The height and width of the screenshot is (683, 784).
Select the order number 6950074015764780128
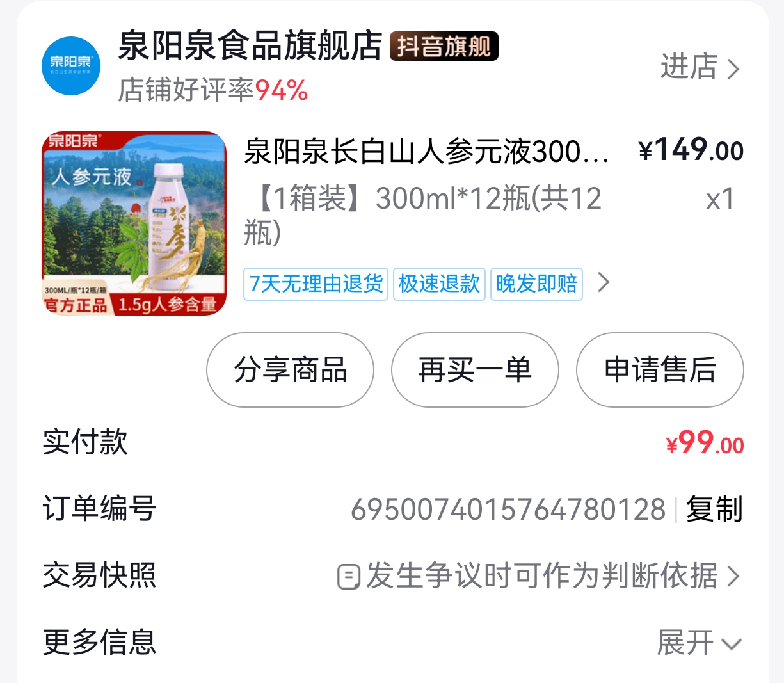(508, 510)
